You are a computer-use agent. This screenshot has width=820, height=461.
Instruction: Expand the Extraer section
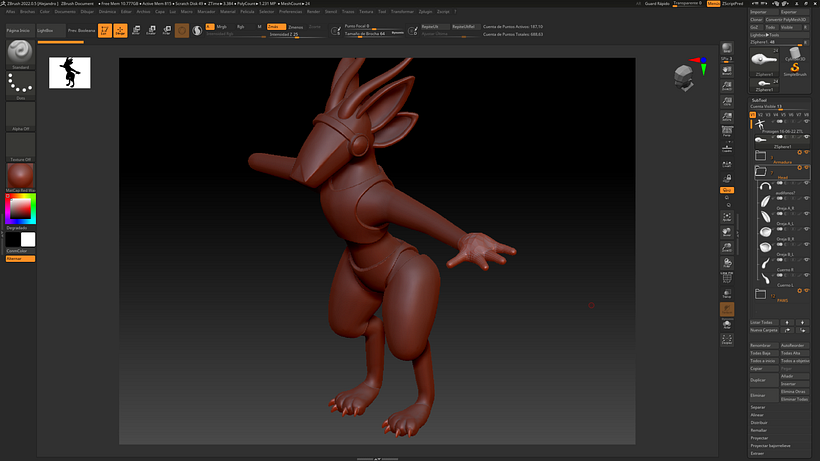[757, 453]
